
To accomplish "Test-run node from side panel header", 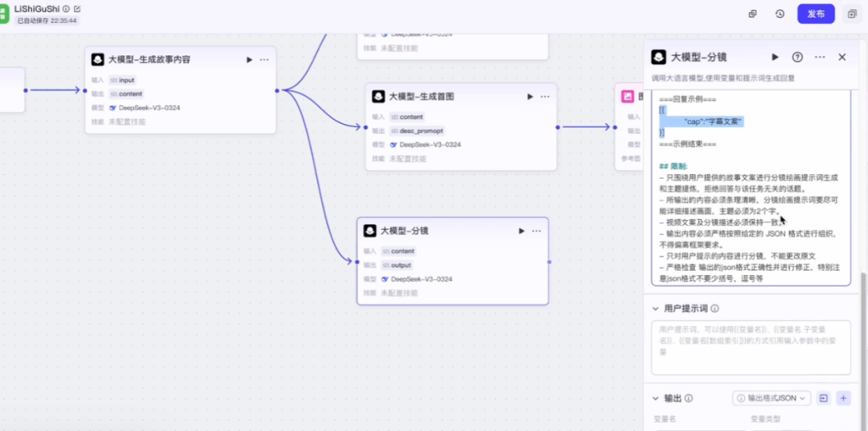I will [x=775, y=57].
